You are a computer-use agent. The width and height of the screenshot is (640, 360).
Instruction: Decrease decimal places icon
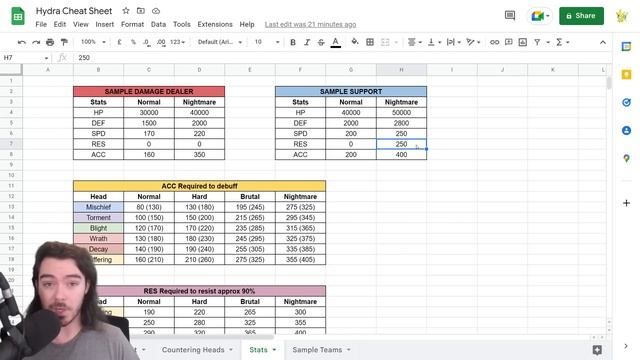[147, 42]
